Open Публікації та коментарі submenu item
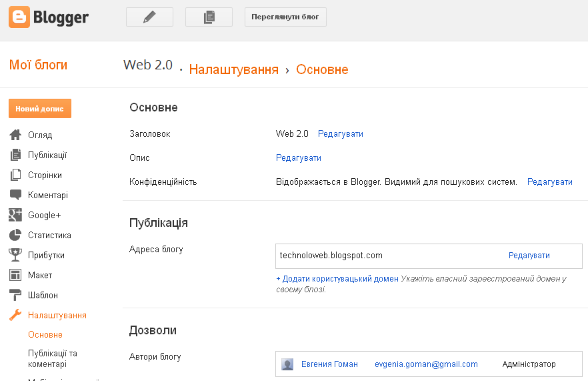The image size is (588, 381). tap(53, 358)
